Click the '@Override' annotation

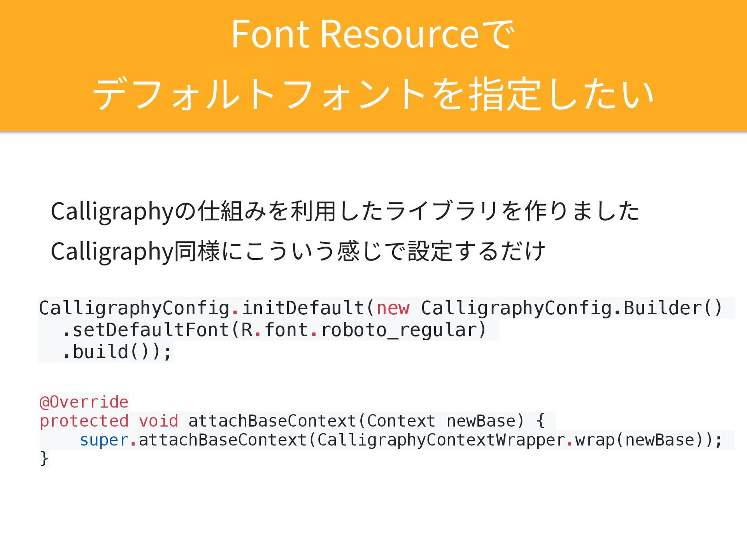[84, 402]
